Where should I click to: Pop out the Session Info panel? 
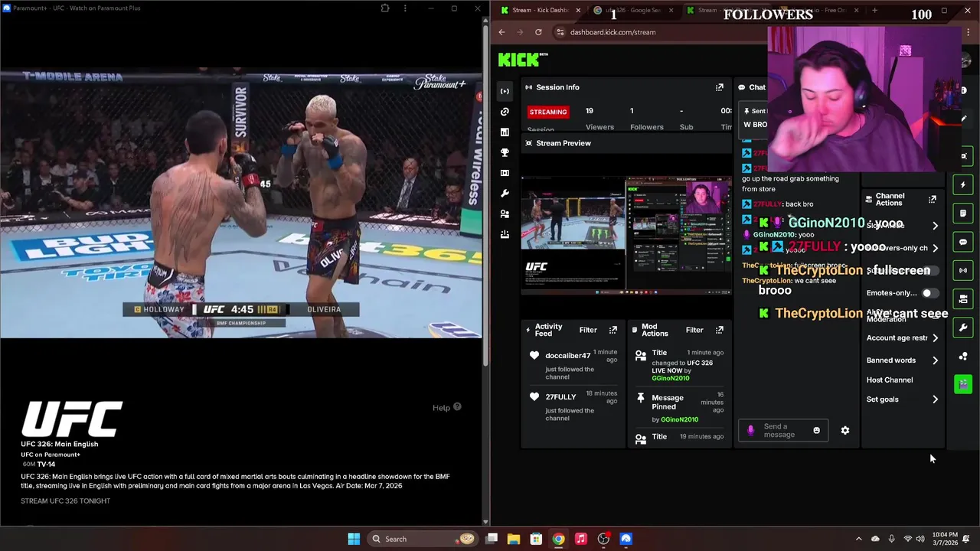point(719,87)
